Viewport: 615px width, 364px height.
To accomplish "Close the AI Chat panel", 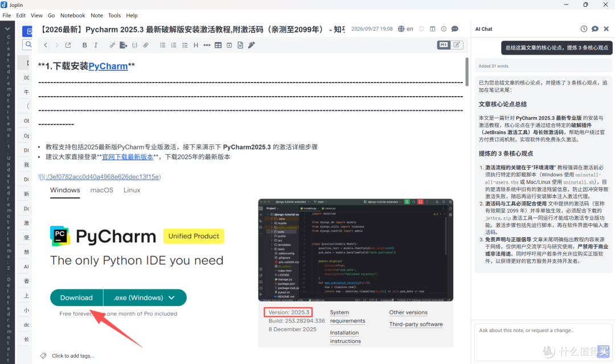I will click(606, 29).
